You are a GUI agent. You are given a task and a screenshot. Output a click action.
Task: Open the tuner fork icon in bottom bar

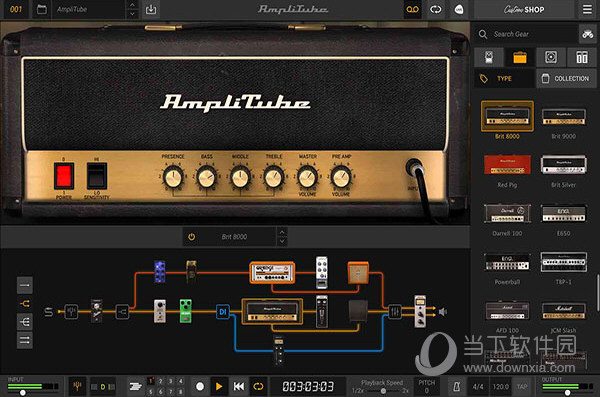click(77, 387)
